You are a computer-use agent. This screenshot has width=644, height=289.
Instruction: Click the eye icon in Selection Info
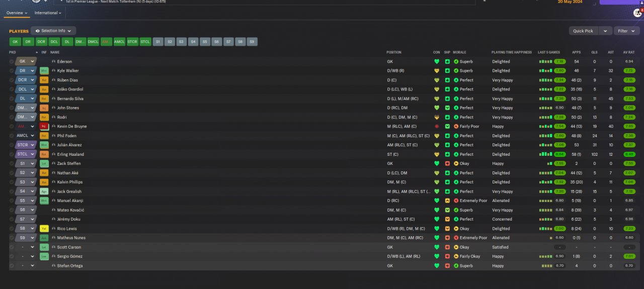37,31
